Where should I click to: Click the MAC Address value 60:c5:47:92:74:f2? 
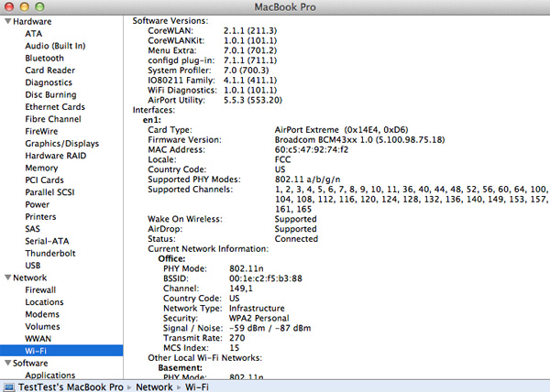click(x=312, y=149)
